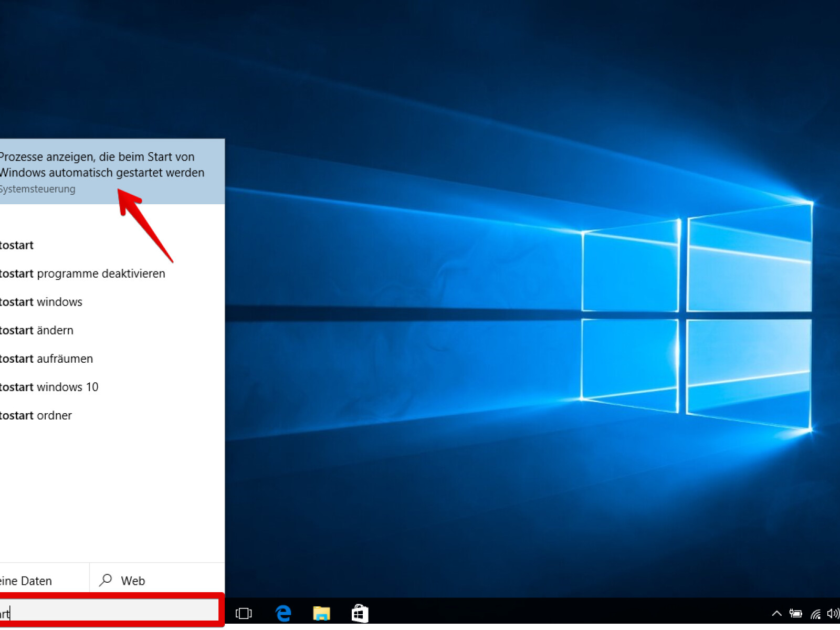840x630 pixels.
Task: Launch Microsoft Edge from the taskbar
Action: coord(283,613)
